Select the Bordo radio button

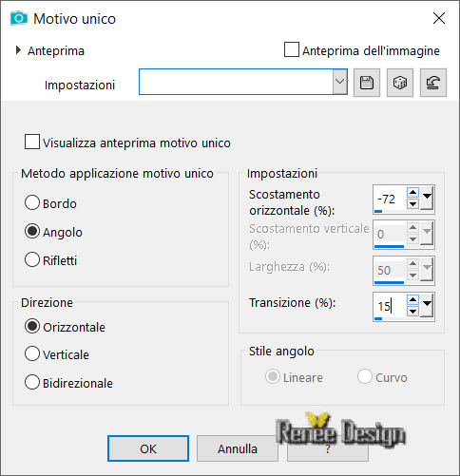pos(32,202)
